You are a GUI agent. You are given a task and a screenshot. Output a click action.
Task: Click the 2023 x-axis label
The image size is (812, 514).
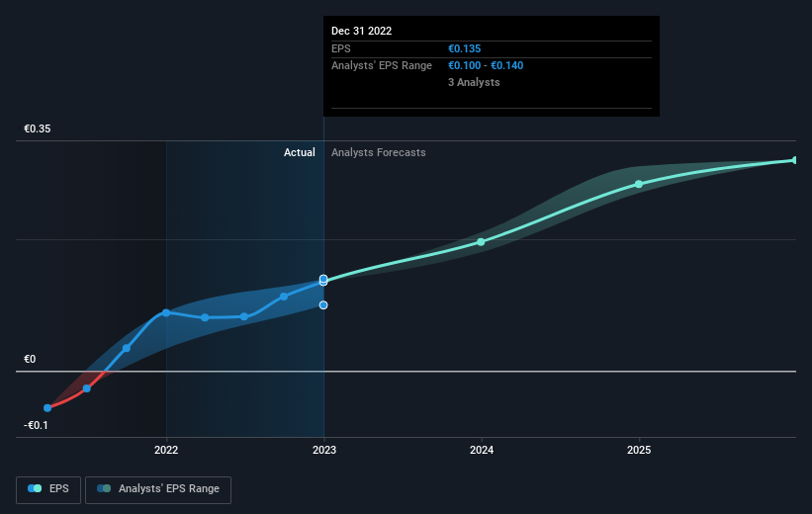324,450
